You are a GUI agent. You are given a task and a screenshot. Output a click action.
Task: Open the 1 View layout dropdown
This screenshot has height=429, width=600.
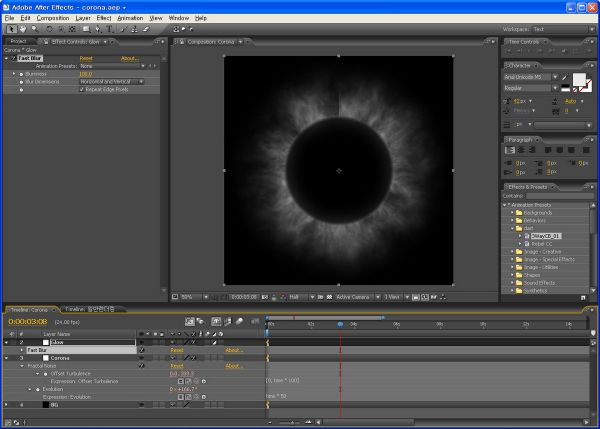point(396,297)
